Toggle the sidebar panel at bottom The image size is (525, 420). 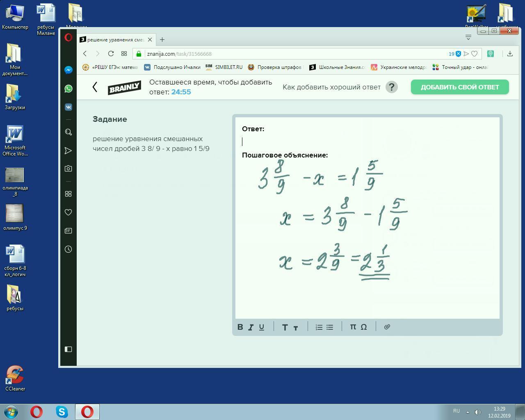coord(68,349)
